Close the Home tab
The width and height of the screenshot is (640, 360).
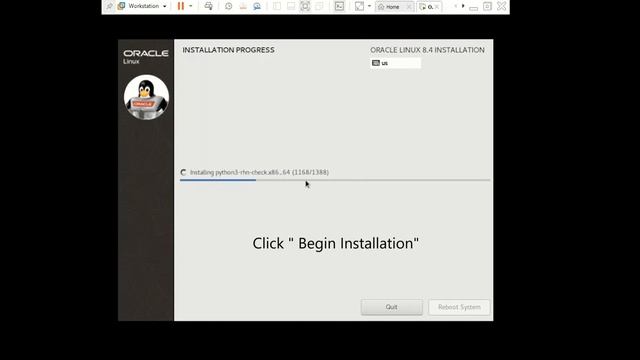point(409,7)
